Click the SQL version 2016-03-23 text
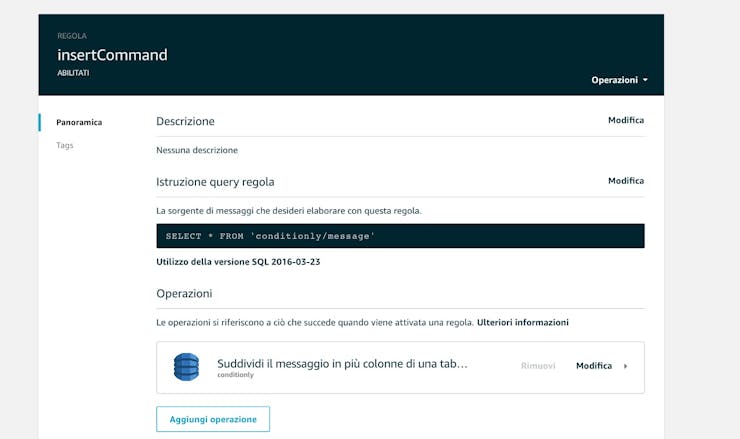740x439 pixels. point(238,262)
